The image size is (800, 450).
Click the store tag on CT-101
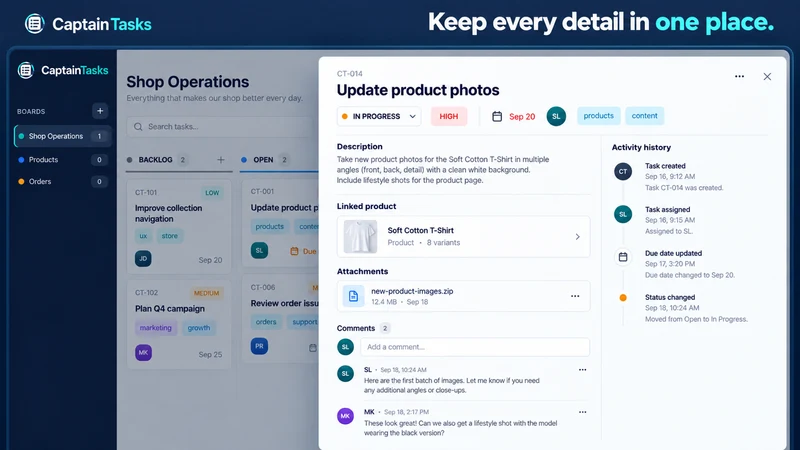point(169,236)
